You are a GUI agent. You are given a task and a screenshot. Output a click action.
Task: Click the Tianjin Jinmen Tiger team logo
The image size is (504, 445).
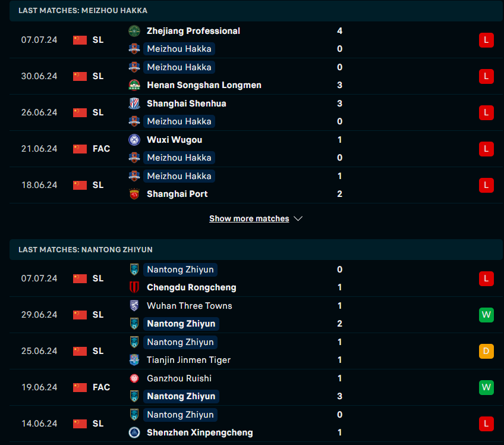pyautogui.click(x=134, y=361)
